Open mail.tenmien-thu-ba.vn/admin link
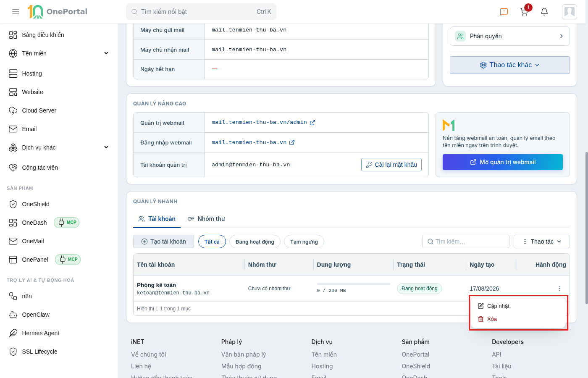The height and width of the screenshot is (378, 588). 263,122
